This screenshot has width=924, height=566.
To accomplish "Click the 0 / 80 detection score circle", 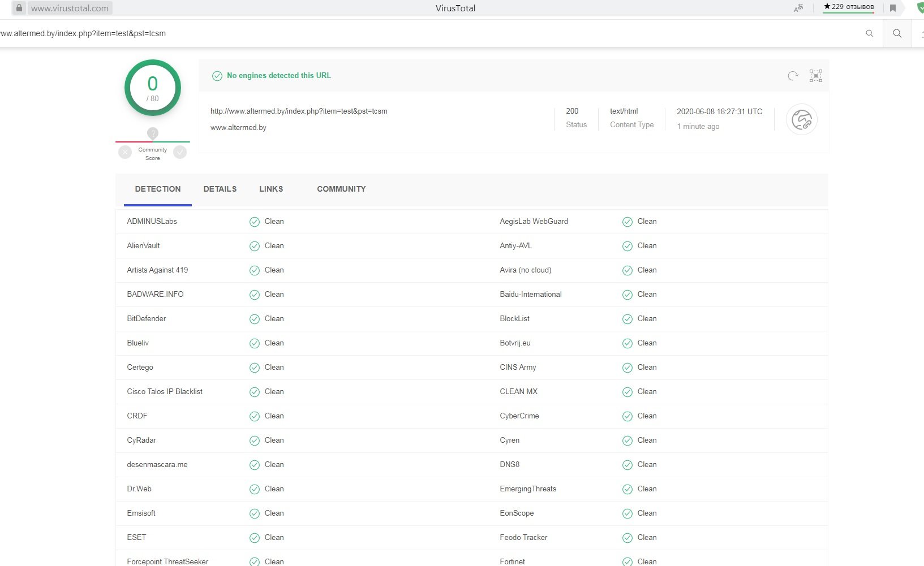I will click(153, 88).
